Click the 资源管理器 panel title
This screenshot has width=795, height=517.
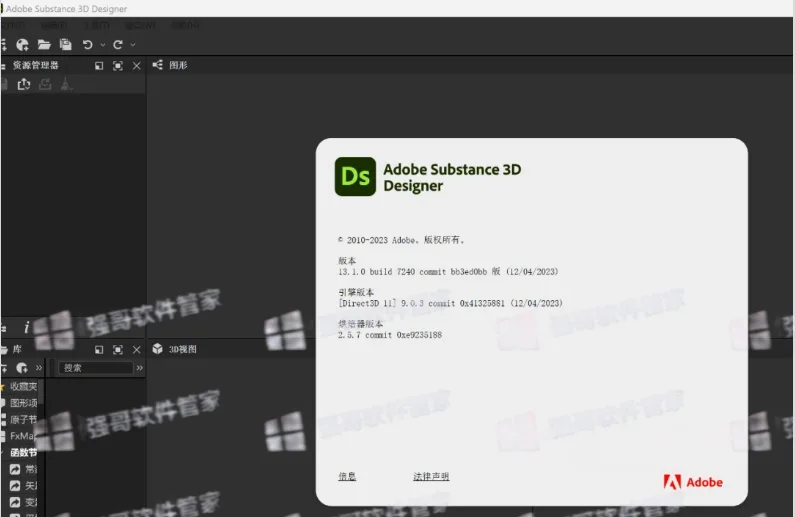(35, 65)
